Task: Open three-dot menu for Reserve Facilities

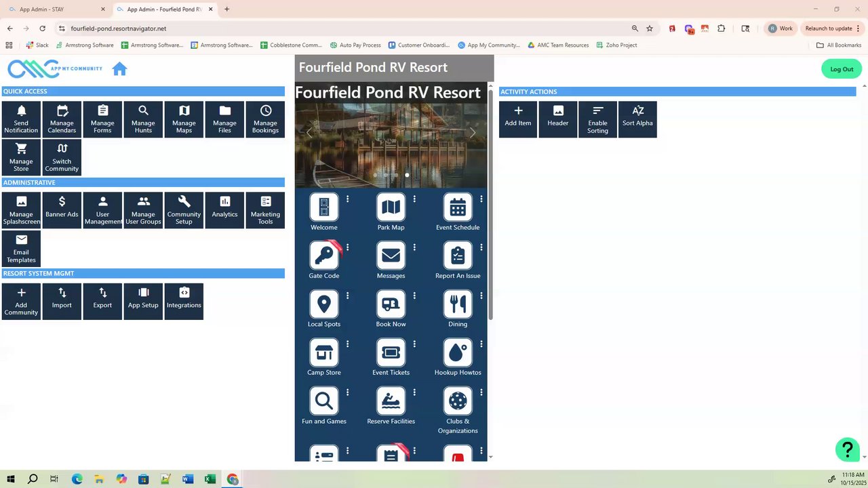Action: coord(414,392)
